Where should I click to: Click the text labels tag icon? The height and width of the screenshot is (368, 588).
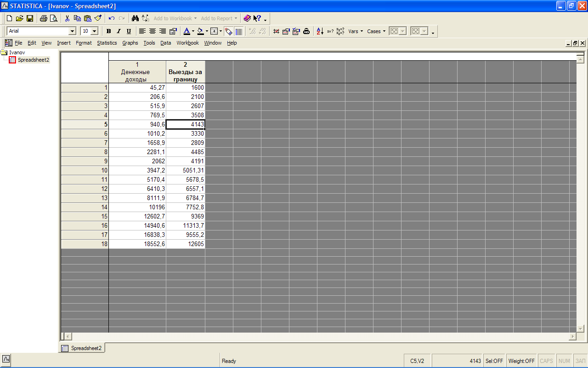tap(228, 31)
